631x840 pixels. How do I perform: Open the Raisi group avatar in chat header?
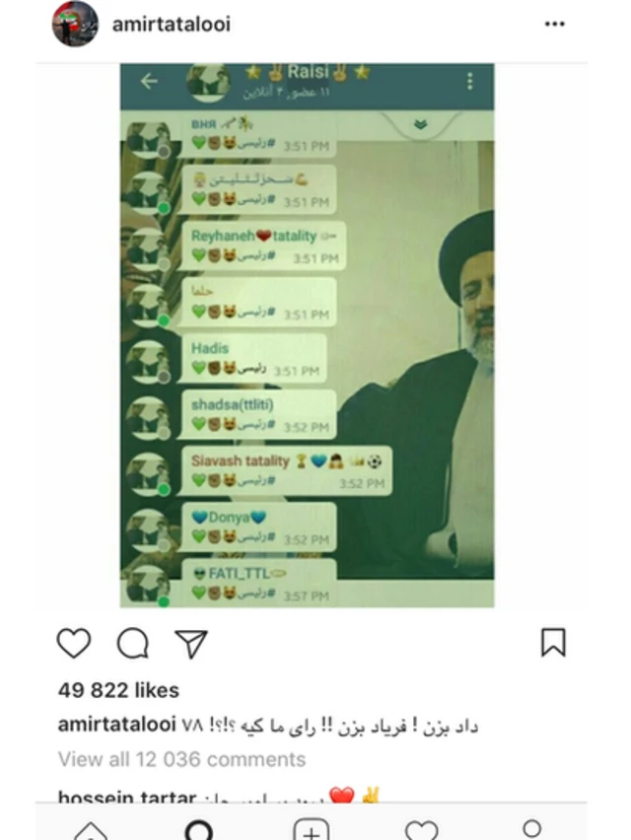click(208, 82)
